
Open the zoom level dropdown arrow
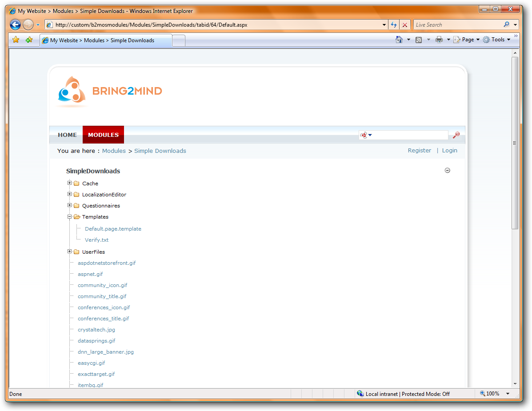pyautogui.click(x=508, y=394)
